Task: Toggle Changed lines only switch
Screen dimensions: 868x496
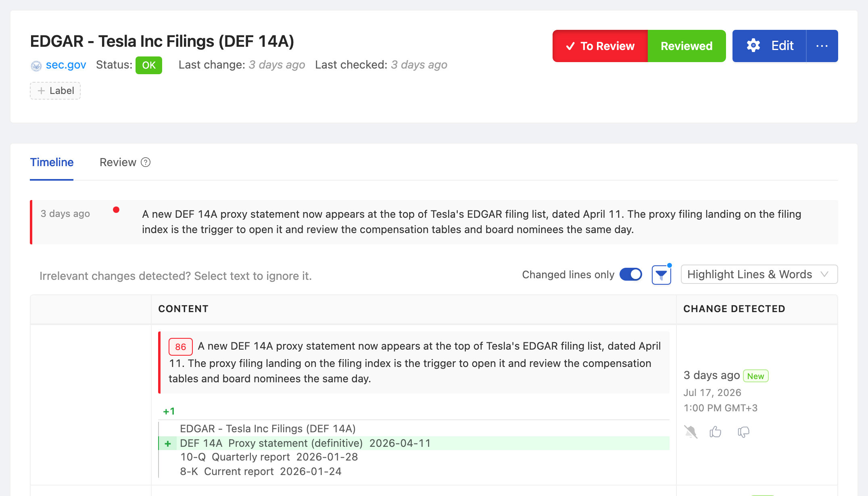Action: [631, 275]
